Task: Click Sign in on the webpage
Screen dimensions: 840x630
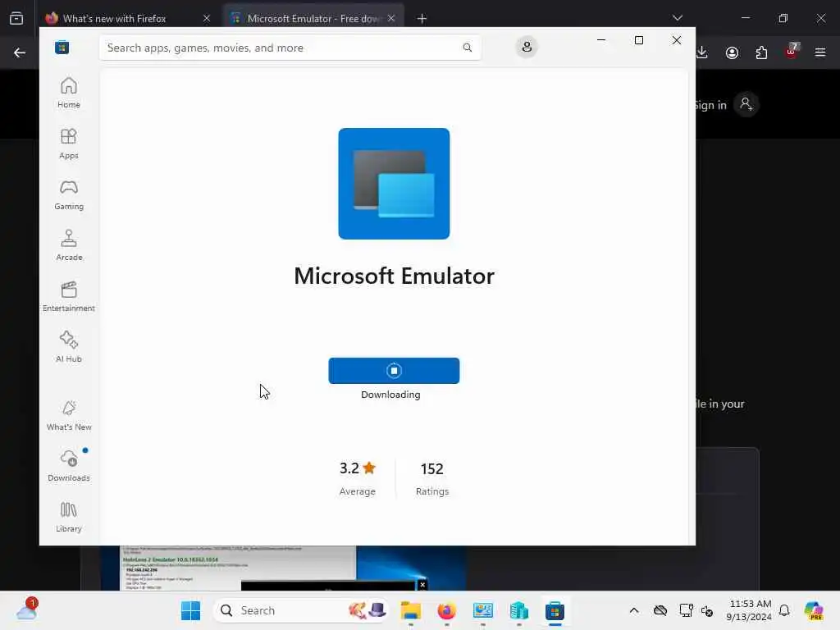Action: pyautogui.click(x=711, y=105)
